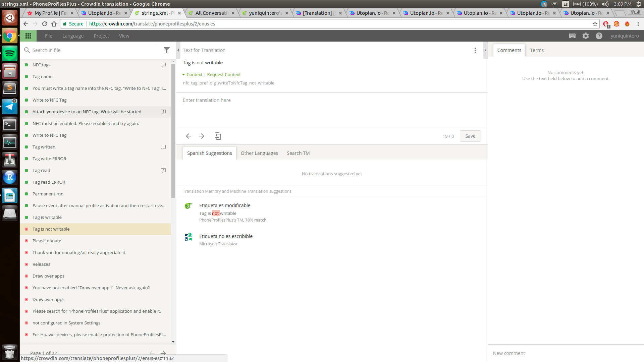Bookmark this page with the star icon
The image size is (644, 362).
pyautogui.click(x=595, y=24)
